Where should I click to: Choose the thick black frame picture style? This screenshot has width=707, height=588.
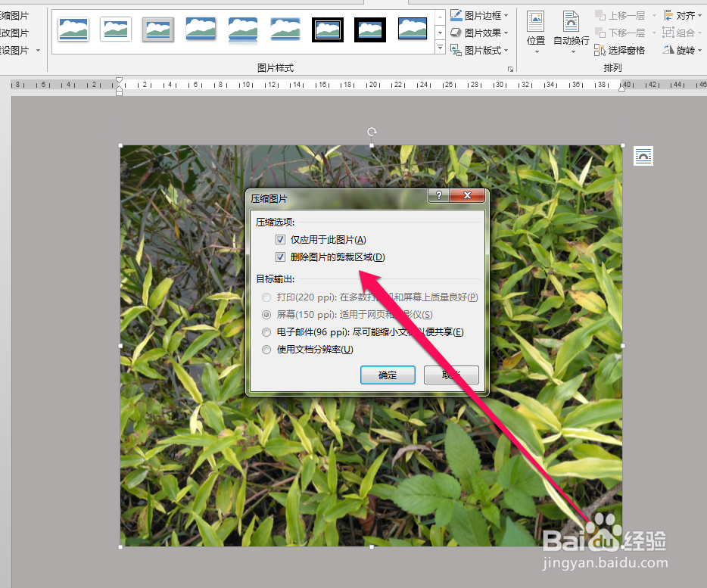point(370,30)
